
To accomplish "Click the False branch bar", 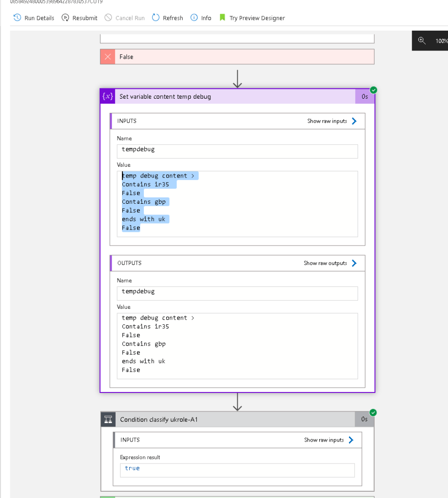I will [x=237, y=57].
